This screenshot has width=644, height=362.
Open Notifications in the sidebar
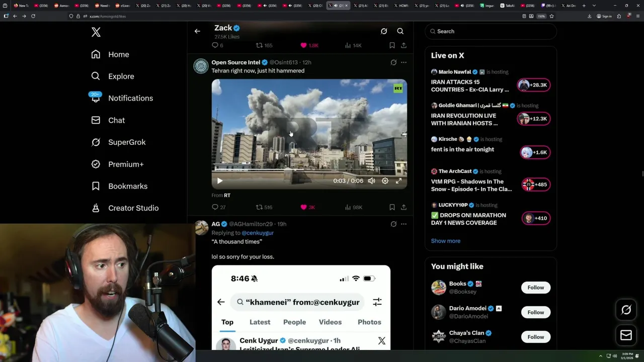pyautogui.click(x=122, y=98)
